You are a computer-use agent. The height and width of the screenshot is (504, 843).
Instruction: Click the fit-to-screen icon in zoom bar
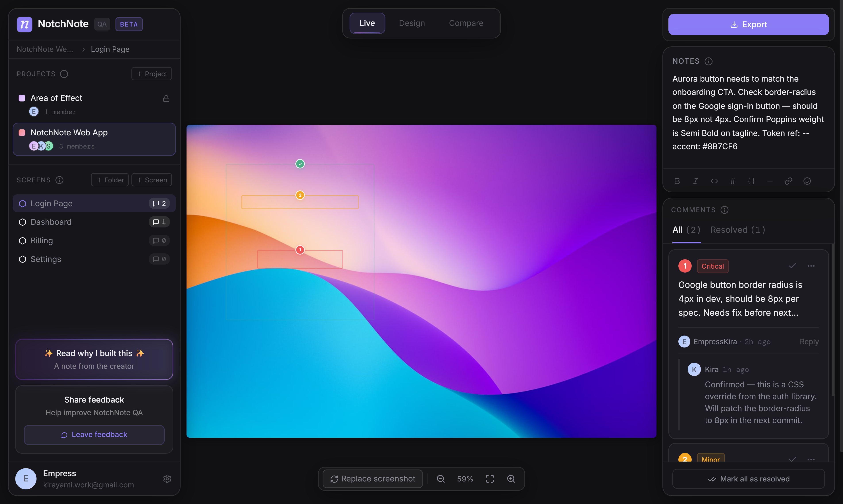(x=490, y=479)
